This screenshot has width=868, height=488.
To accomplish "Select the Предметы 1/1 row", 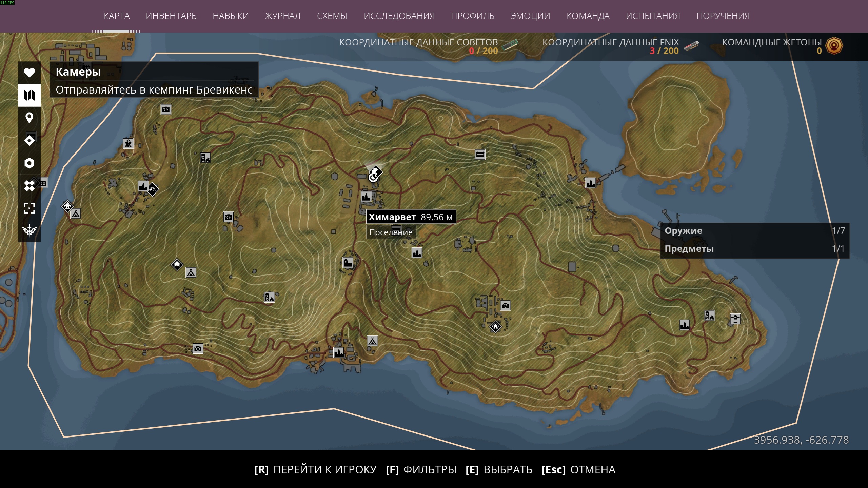I will 755,249.
